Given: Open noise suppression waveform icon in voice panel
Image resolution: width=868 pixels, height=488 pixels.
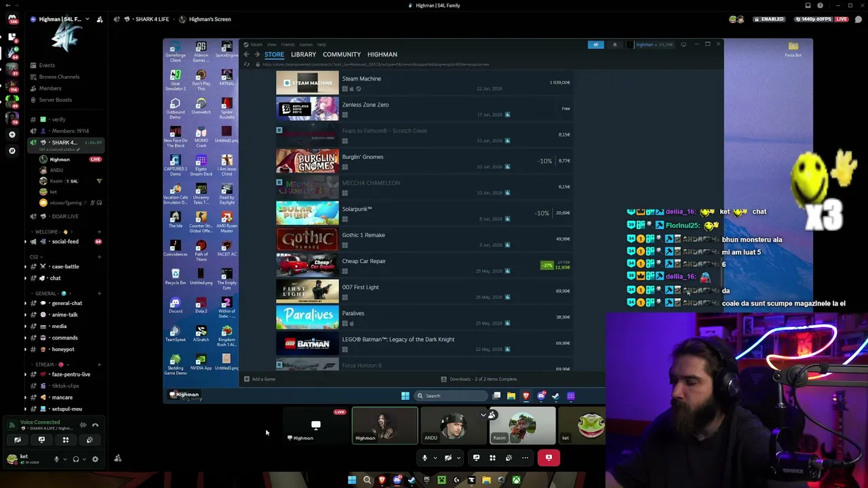Looking at the screenshot, I should pos(83,425).
